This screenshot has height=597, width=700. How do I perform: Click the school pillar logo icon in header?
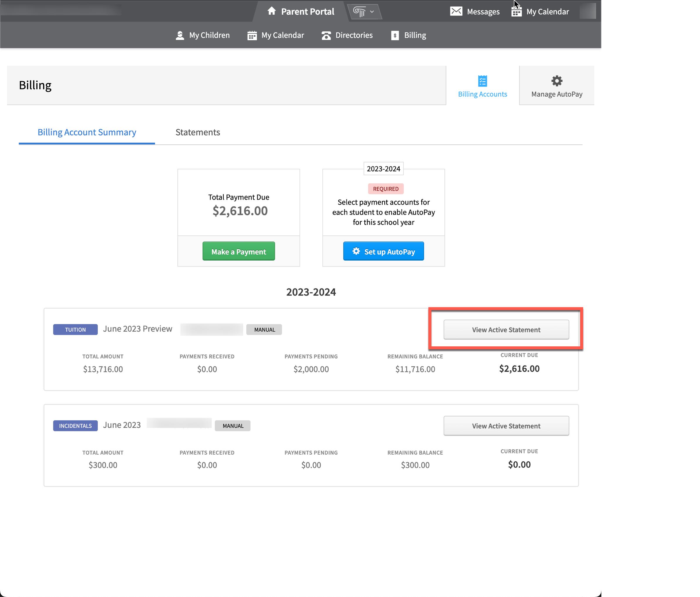[x=359, y=11]
